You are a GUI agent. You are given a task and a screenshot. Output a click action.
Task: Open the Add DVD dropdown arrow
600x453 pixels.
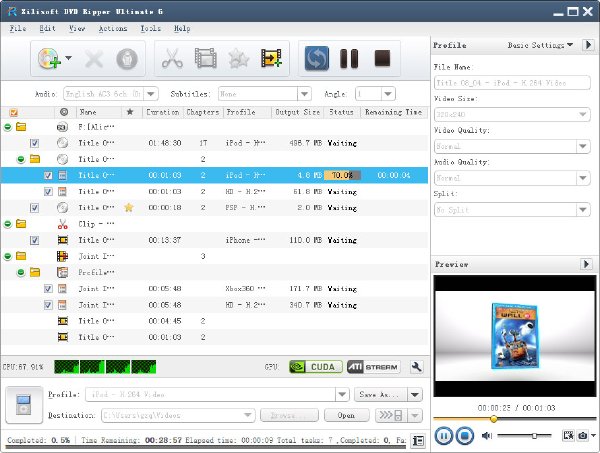(x=68, y=58)
